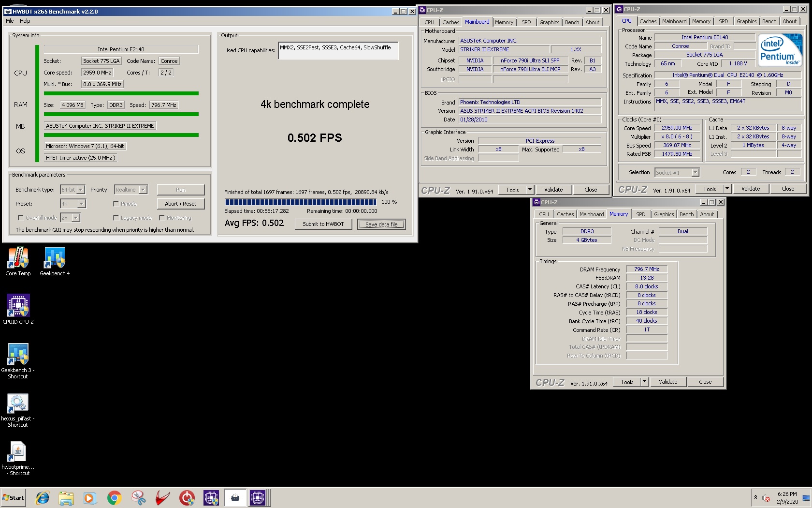
Task: Click Submit to HWBOT button
Action: click(x=323, y=224)
